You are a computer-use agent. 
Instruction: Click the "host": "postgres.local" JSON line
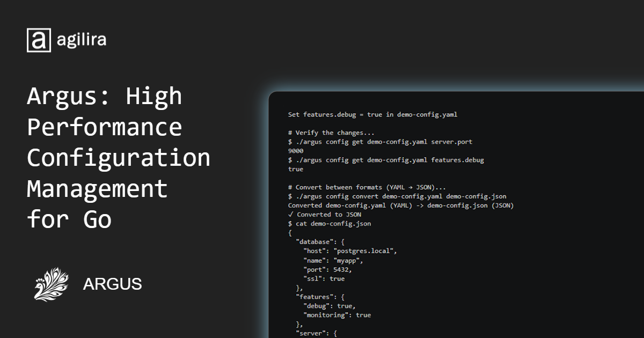(350, 251)
